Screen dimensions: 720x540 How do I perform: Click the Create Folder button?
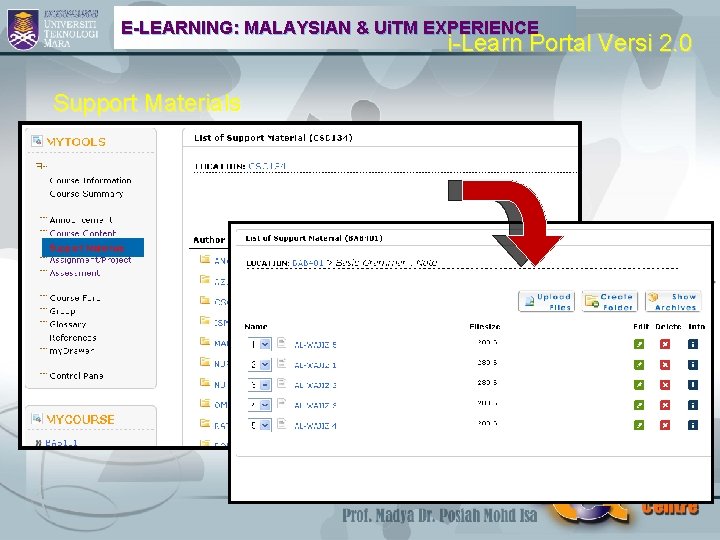pos(609,302)
